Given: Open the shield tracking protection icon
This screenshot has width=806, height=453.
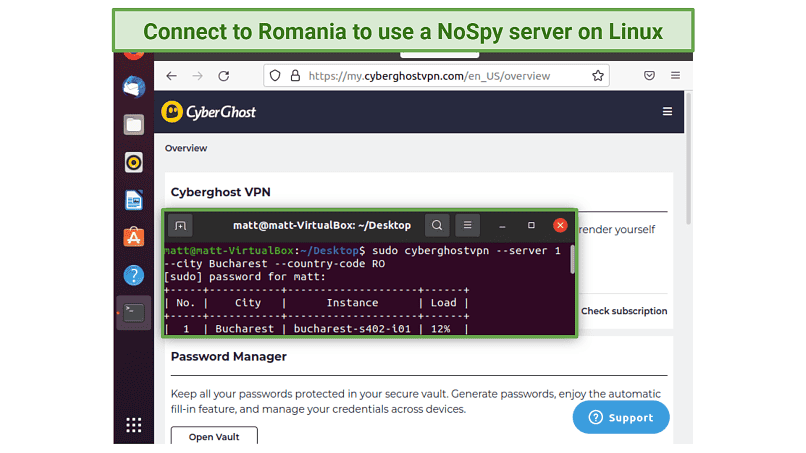Looking at the screenshot, I should click(275, 76).
